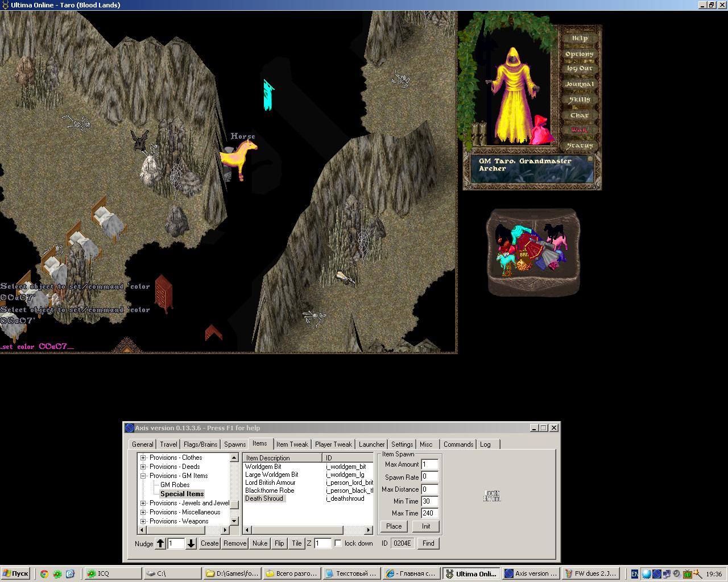Open the Spawns tab in Axis

pos(235,444)
